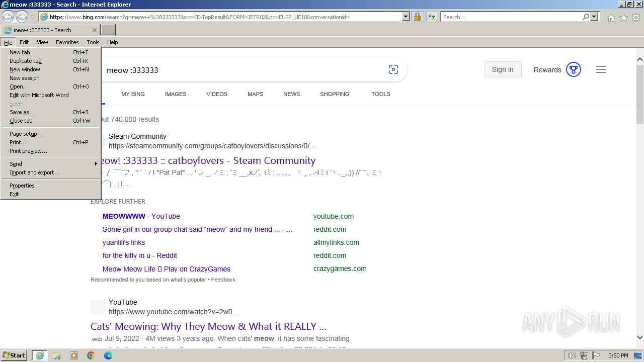Viewport: 644px width, 362px height.
Task: Expand the recent pages dropdown arrow
Action: (x=33, y=17)
